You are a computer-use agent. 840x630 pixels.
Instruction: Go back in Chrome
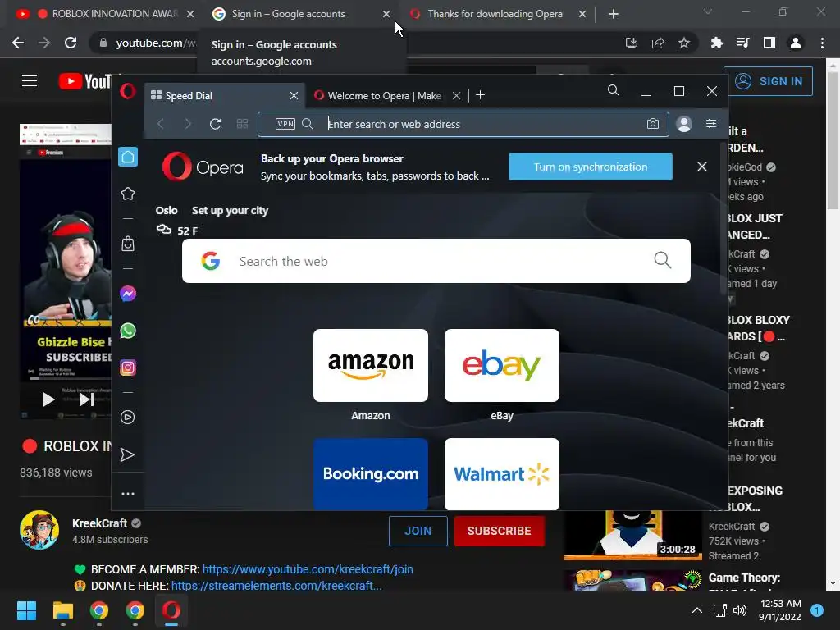pos(18,43)
